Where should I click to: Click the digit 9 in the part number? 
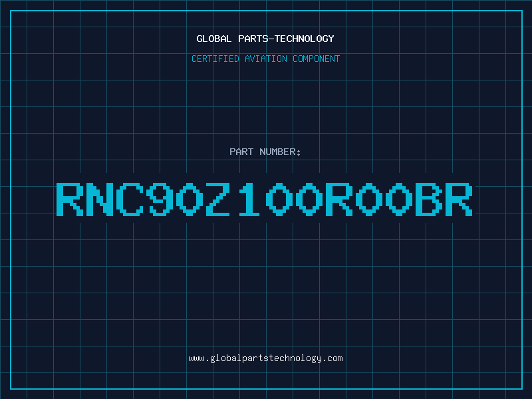(x=160, y=199)
